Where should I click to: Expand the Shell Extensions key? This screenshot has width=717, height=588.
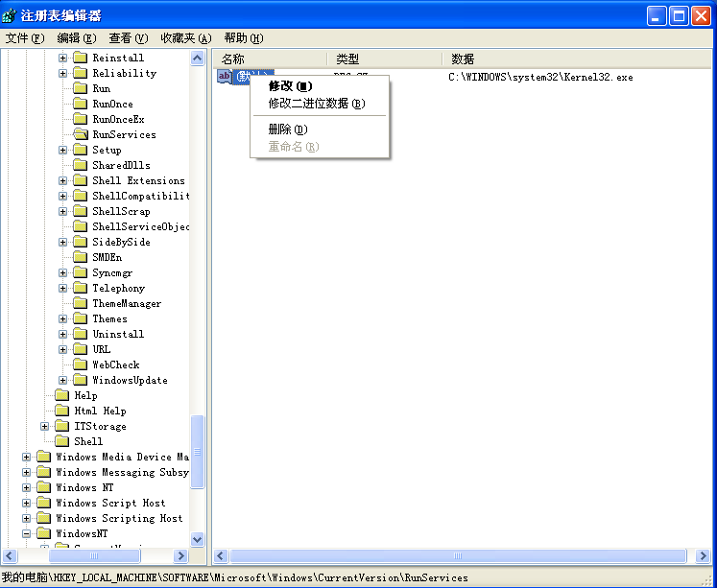click(62, 180)
